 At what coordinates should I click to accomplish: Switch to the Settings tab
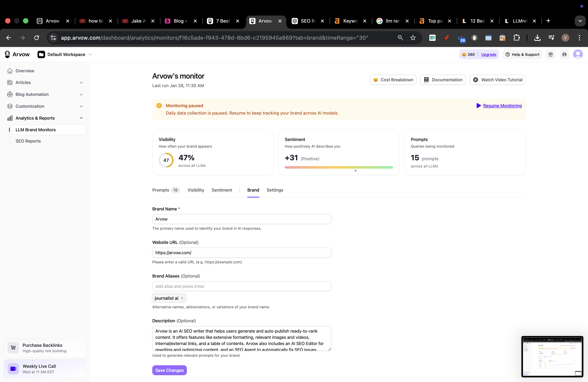click(x=275, y=190)
